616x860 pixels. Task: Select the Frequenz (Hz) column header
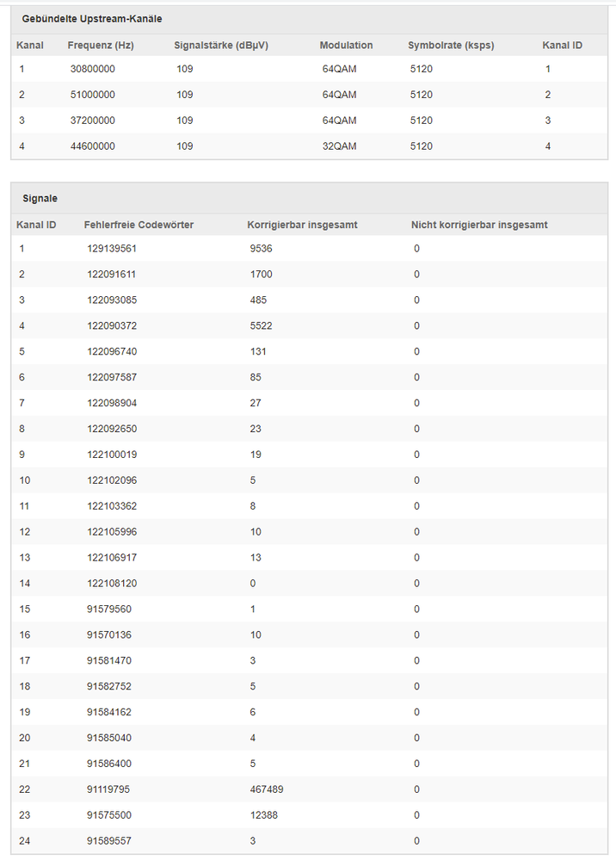pyautogui.click(x=101, y=45)
